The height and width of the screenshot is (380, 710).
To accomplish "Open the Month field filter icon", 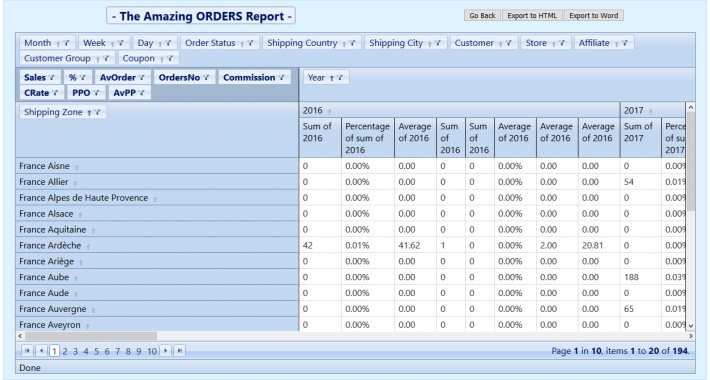I will click(x=67, y=43).
